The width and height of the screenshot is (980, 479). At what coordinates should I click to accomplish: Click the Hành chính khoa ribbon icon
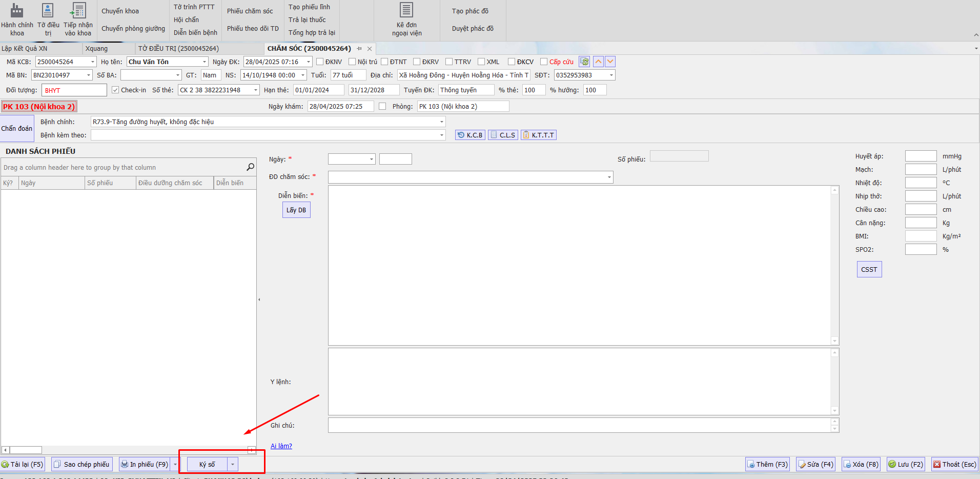click(x=17, y=11)
